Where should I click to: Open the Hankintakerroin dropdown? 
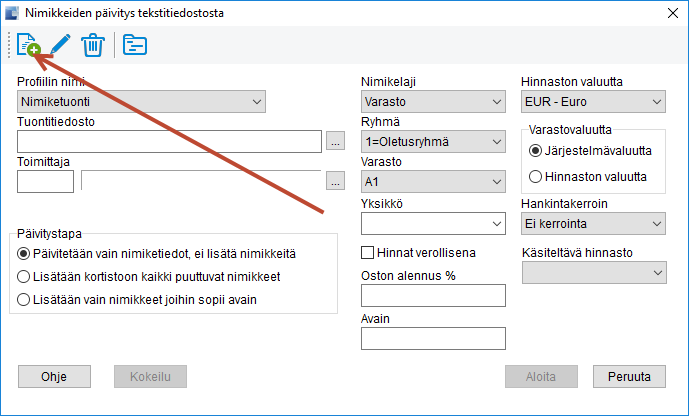pos(593,224)
